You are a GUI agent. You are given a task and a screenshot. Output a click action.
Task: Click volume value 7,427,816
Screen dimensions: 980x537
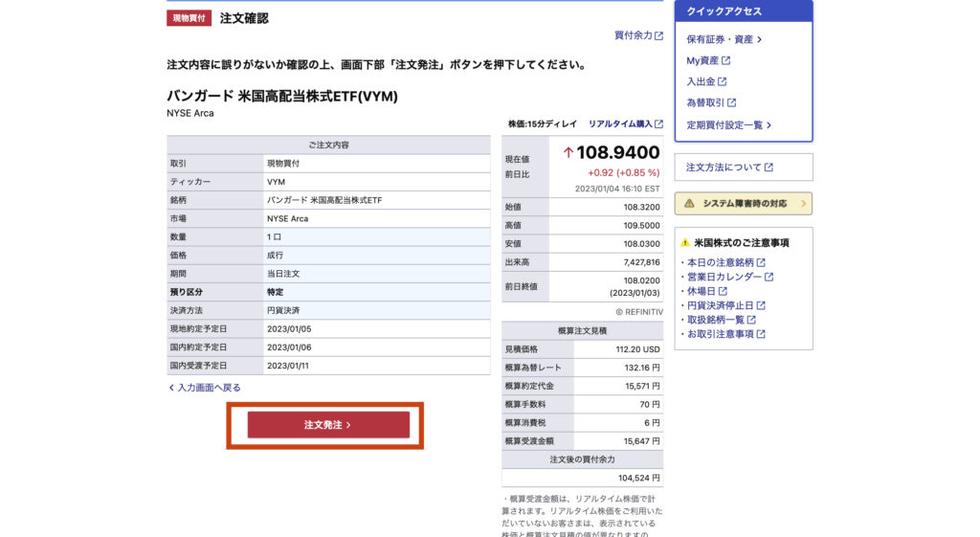point(641,262)
